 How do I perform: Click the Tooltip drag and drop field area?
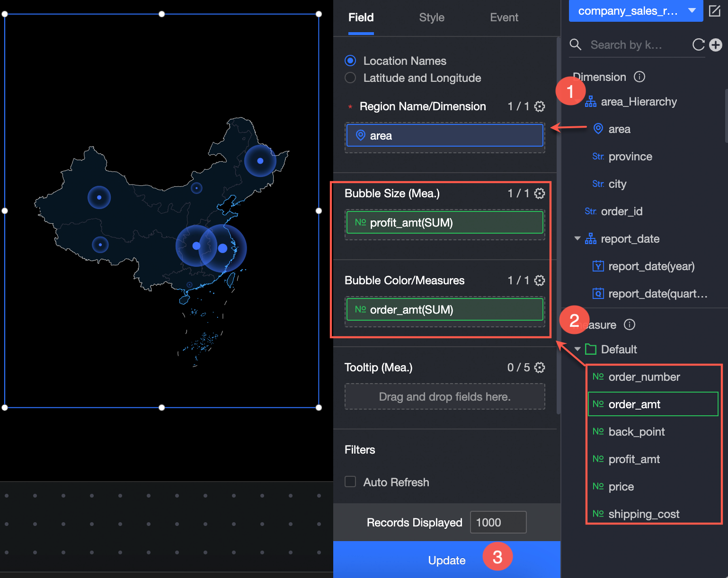pyautogui.click(x=445, y=396)
